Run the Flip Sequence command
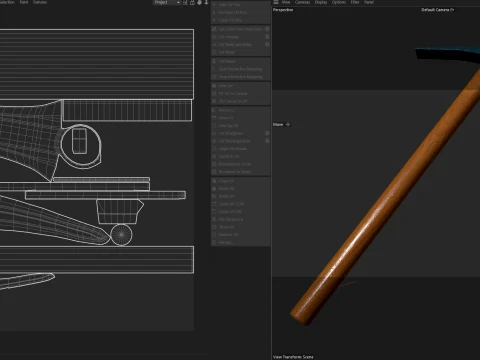 point(240,219)
